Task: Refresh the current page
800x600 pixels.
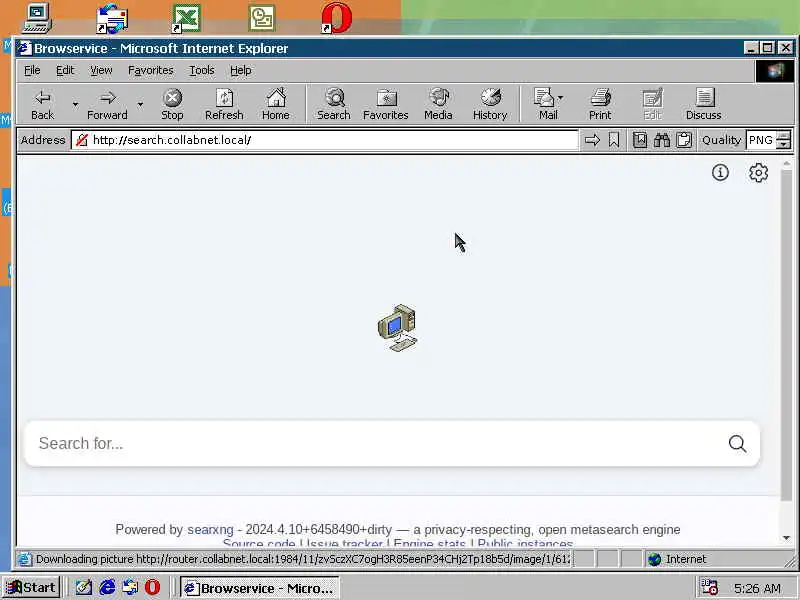Action: (x=224, y=104)
